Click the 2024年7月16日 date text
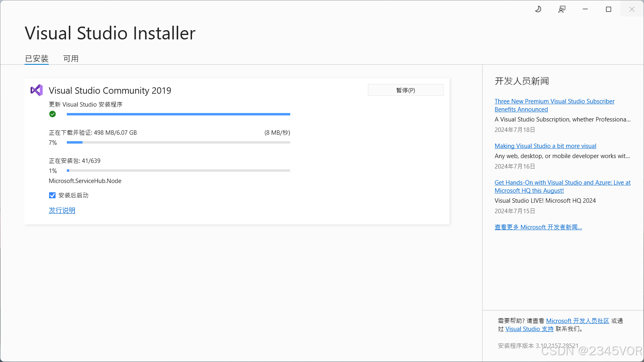Image resolution: width=644 pixels, height=362 pixels. coord(515,167)
